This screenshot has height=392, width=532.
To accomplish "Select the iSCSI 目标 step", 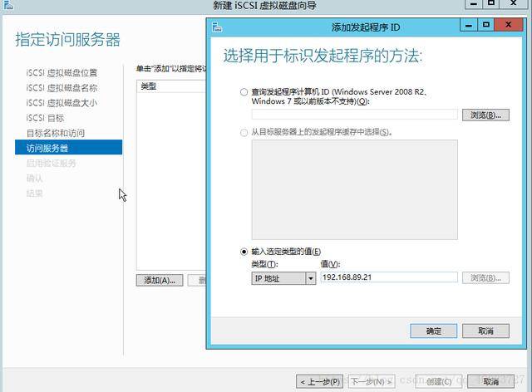I will (x=45, y=118).
